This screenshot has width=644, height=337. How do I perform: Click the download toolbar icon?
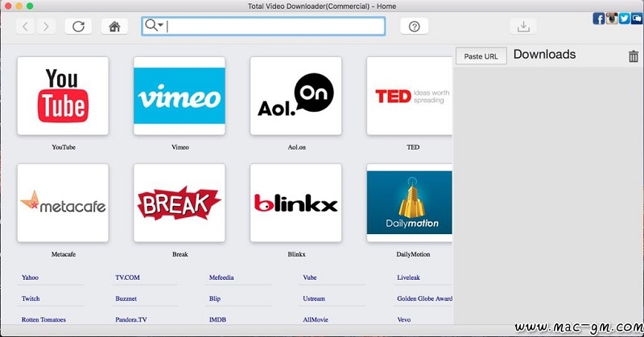pos(523,27)
